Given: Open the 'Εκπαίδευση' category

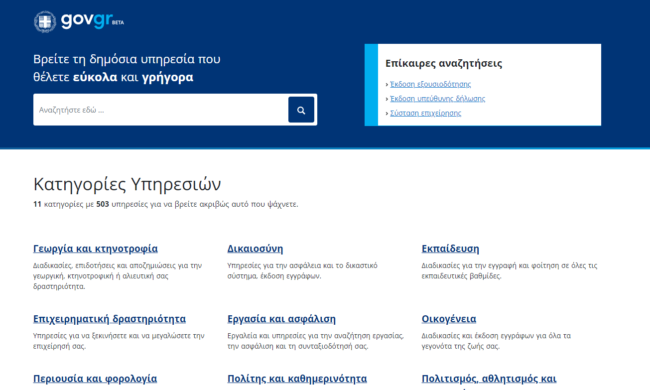Looking at the screenshot, I should pos(450,249).
